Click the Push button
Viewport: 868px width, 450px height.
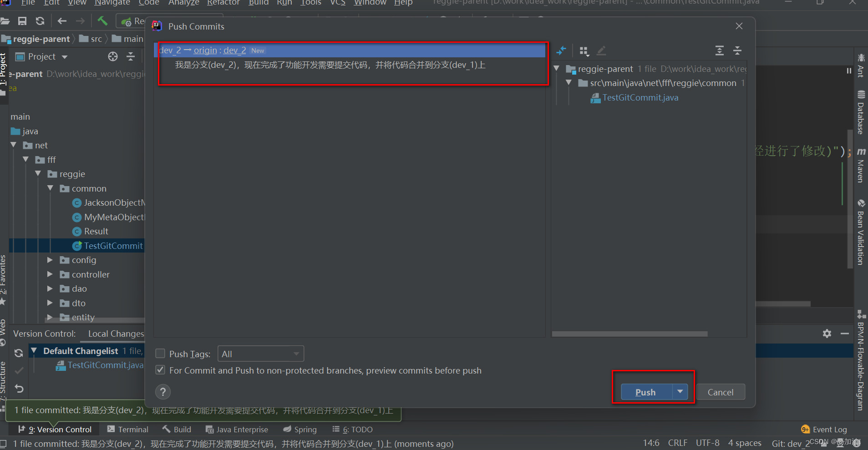[646, 392]
